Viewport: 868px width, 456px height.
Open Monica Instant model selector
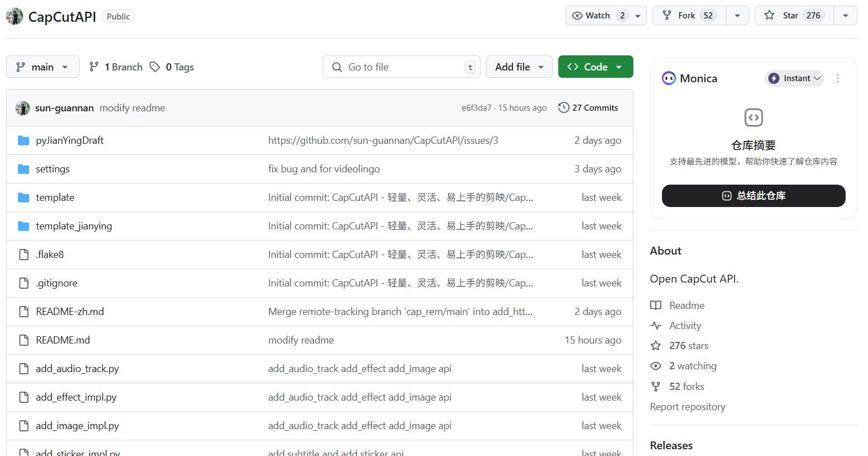click(x=794, y=78)
